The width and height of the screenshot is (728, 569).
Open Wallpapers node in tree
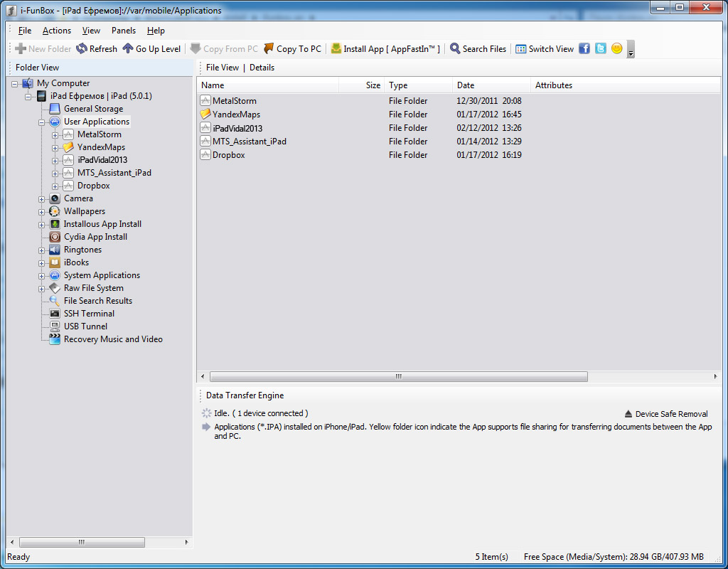click(85, 211)
